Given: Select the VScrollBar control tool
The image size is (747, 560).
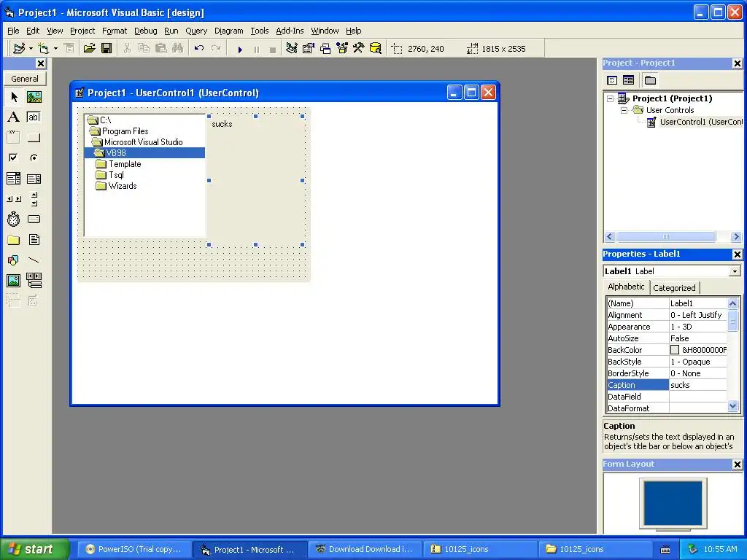Looking at the screenshot, I should coord(34,198).
